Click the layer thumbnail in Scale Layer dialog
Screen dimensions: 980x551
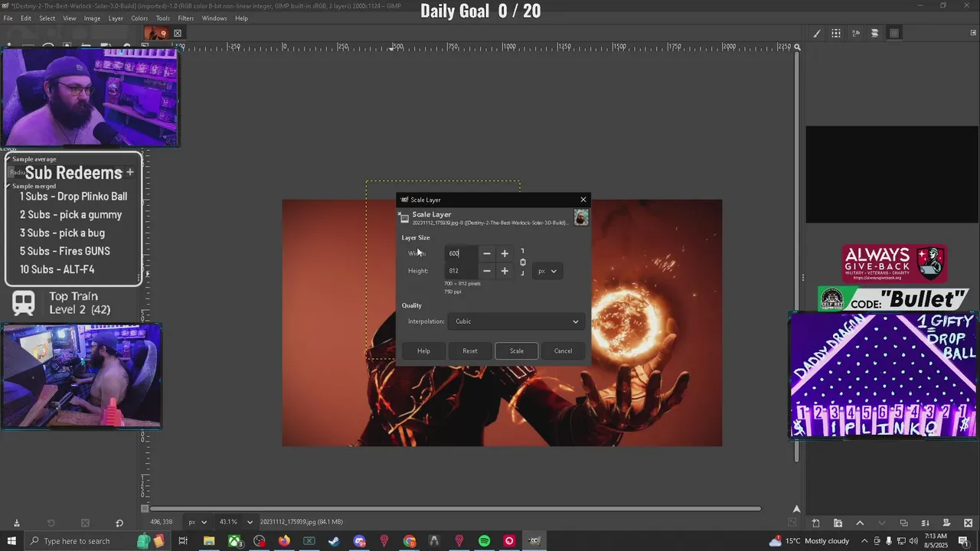[581, 218]
